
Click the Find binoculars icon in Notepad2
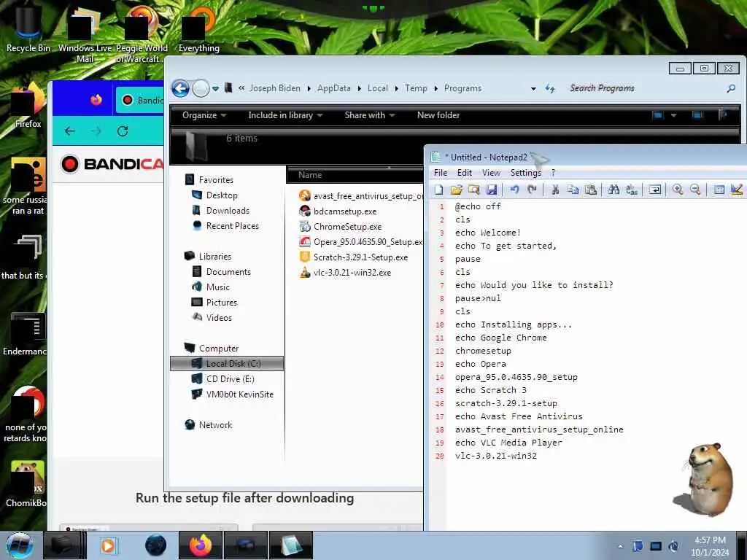tap(614, 190)
